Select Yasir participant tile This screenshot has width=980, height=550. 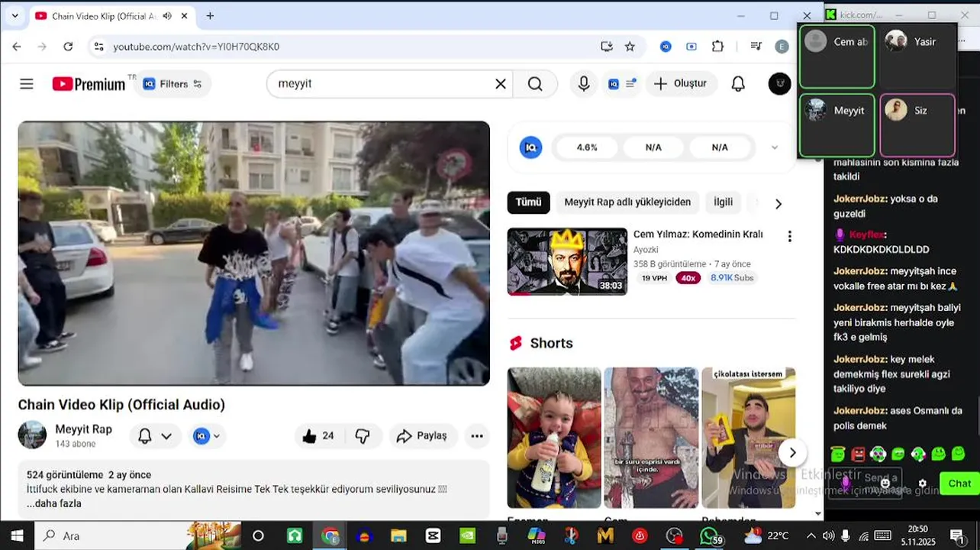917,57
